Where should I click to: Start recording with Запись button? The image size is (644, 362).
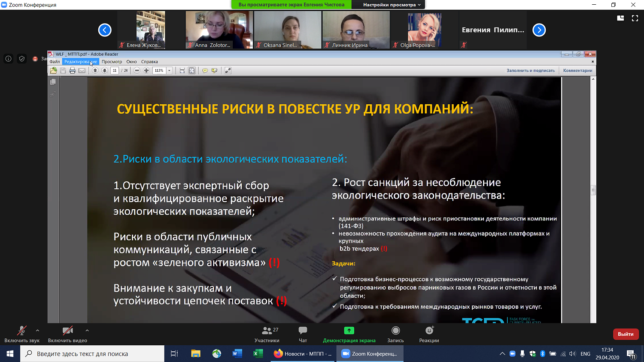pyautogui.click(x=395, y=335)
